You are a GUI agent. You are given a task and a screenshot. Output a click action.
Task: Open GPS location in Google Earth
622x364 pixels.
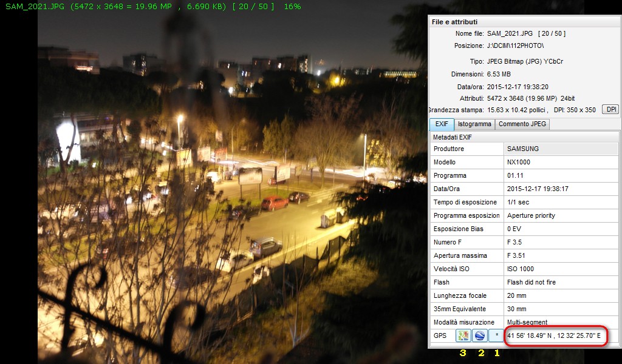480,335
